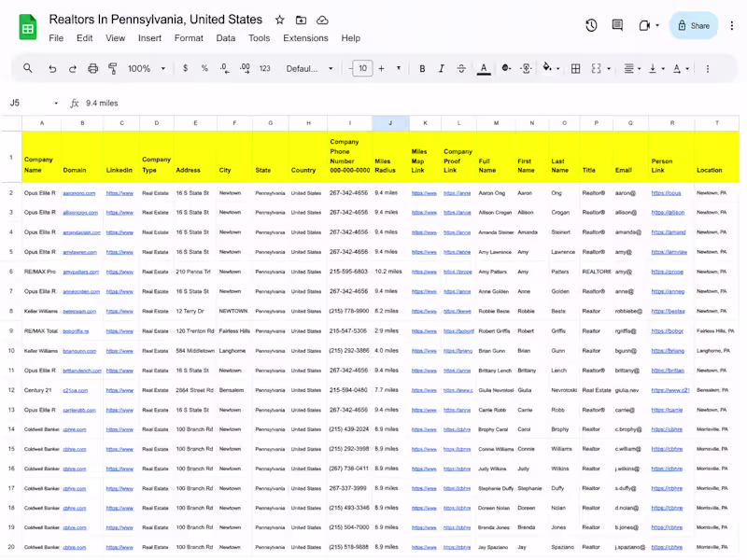This screenshot has height=560, width=747.
Task: Open vertical align dropdown
Action: pos(656,68)
